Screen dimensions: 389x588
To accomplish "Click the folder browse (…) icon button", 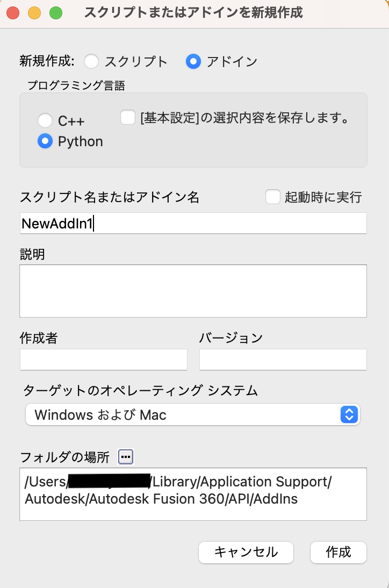I will [x=125, y=457].
